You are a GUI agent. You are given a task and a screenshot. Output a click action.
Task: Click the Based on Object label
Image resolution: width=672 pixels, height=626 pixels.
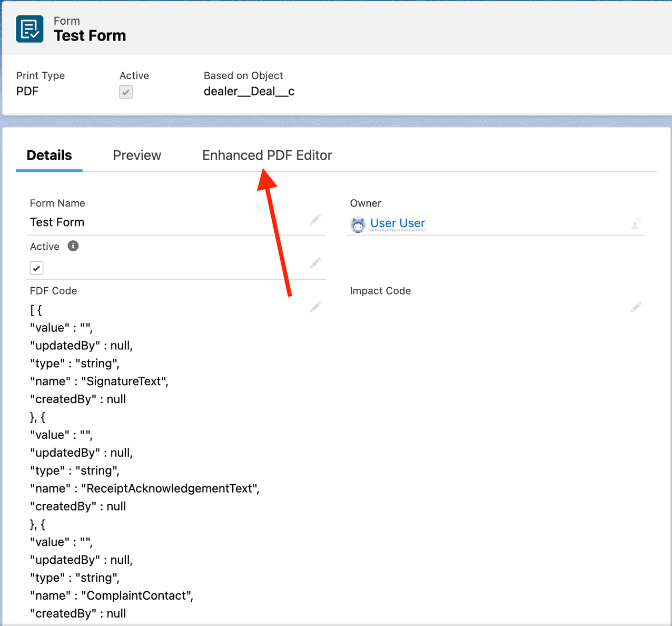(243, 75)
